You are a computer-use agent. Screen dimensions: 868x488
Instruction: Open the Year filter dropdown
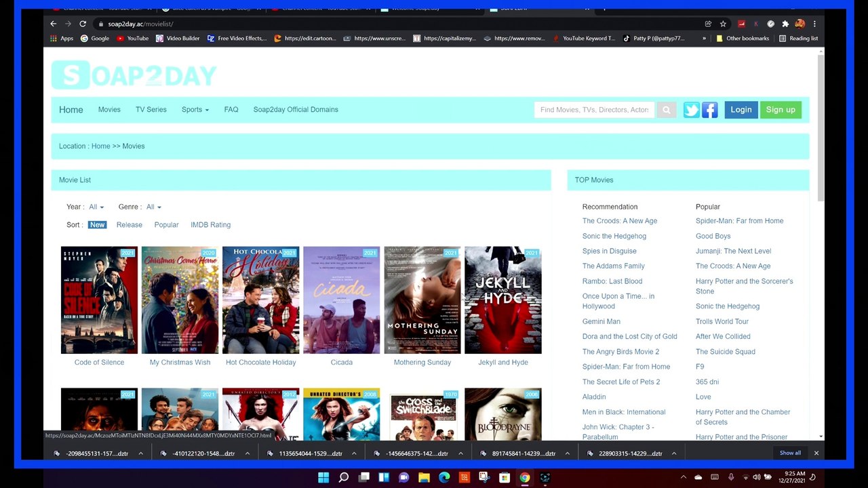click(x=96, y=207)
